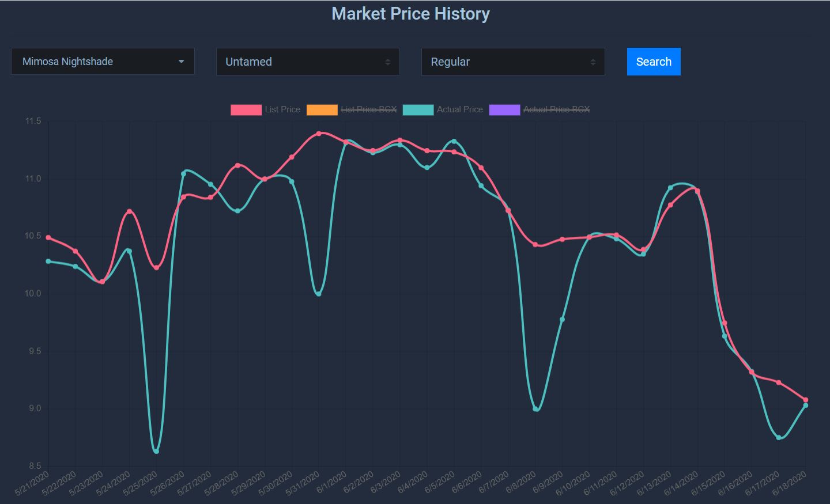Click the List Price point on 6/14/2020
Screen dimensions: 830x504
pyautogui.click(x=697, y=191)
